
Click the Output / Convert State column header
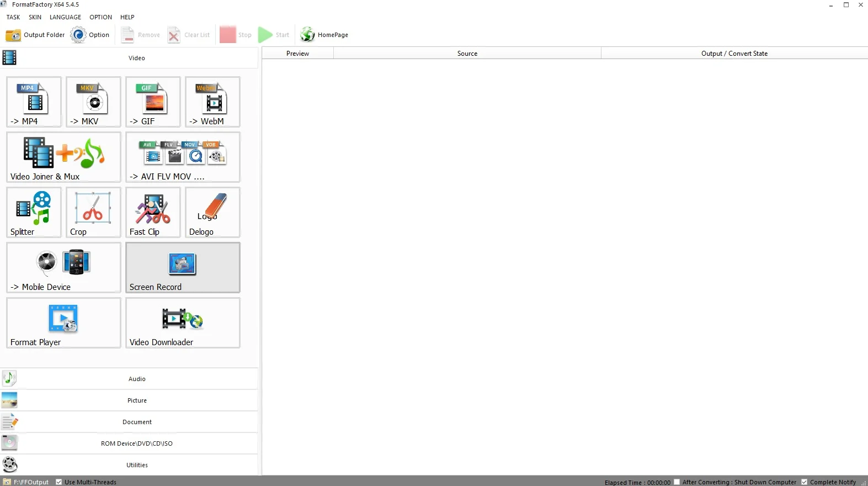pos(734,54)
